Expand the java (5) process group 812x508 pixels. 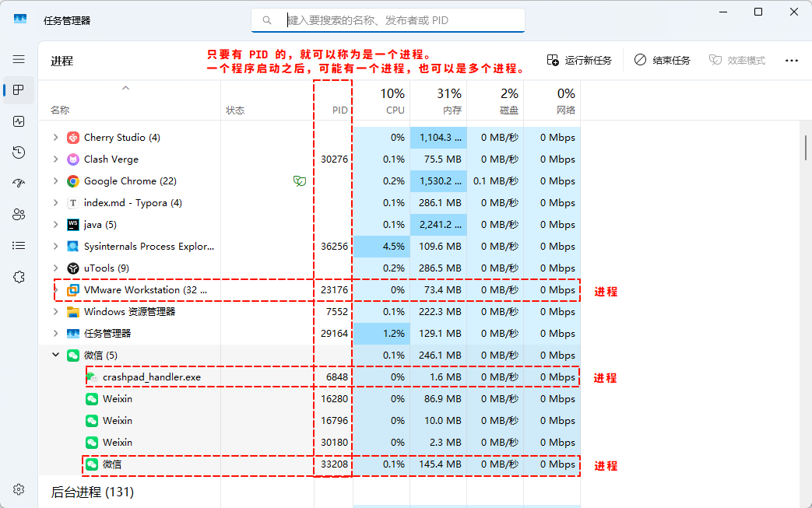click(55, 225)
